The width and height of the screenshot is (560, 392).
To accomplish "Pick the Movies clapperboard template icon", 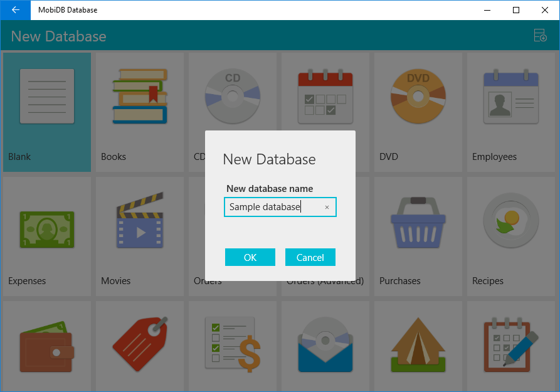I will (140, 220).
